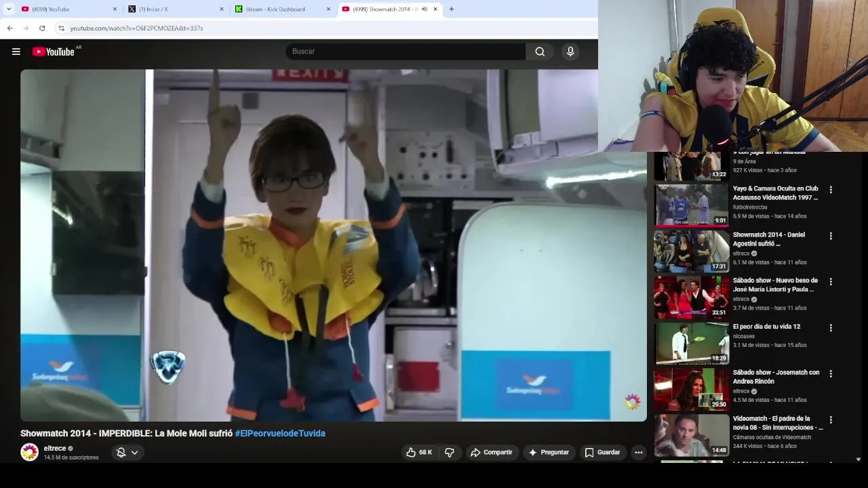The height and width of the screenshot is (488, 868).
Task: Open options menu for Yayo & Camara Oculta
Action: (831, 190)
